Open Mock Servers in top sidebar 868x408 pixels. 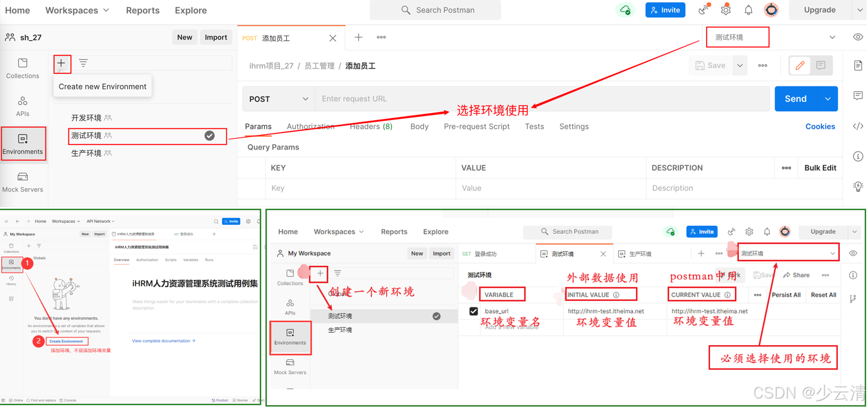23,183
